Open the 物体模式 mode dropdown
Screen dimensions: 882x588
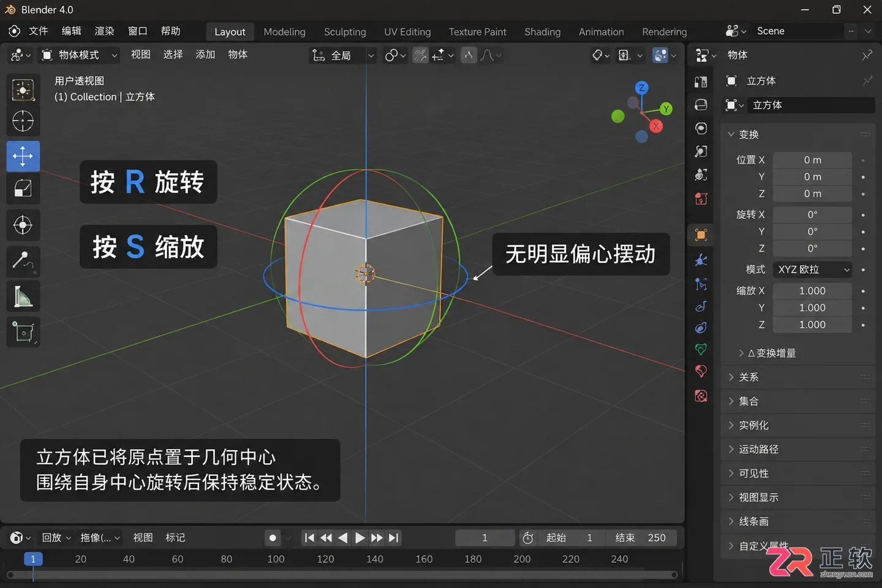coord(79,55)
